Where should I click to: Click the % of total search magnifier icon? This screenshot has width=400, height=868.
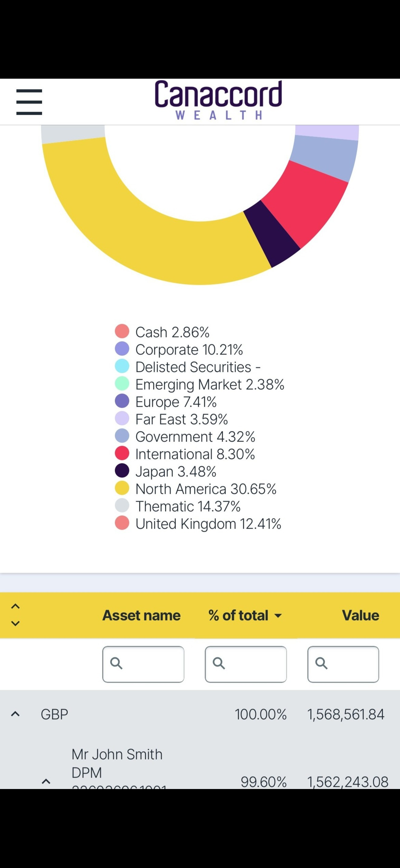pyautogui.click(x=219, y=663)
